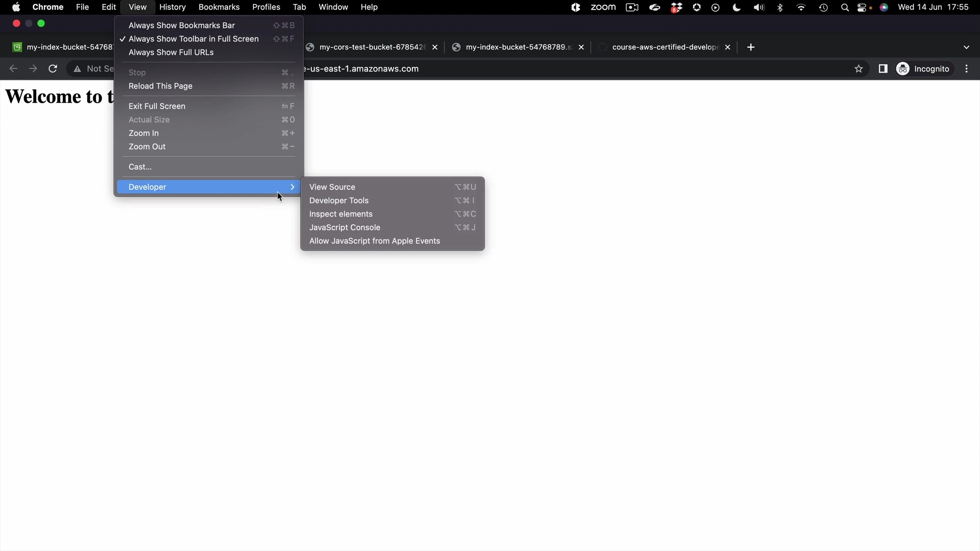Toggle Always Show Full URLs
This screenshot has height=551, width=980.
[171, 53]
